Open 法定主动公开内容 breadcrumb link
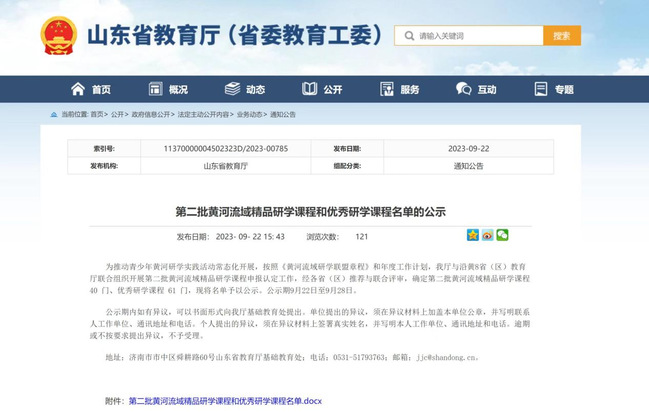Viewport: 649px width, 412px height. tap(204, 114)
